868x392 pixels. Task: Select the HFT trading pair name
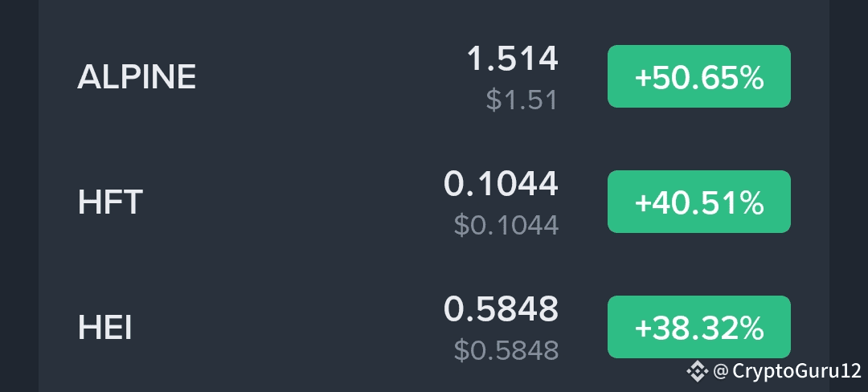110,202
